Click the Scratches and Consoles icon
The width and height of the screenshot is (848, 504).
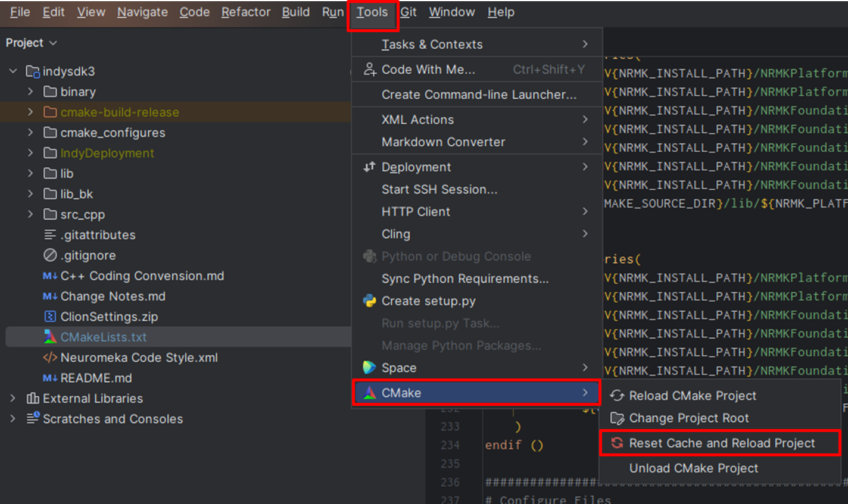33,418
